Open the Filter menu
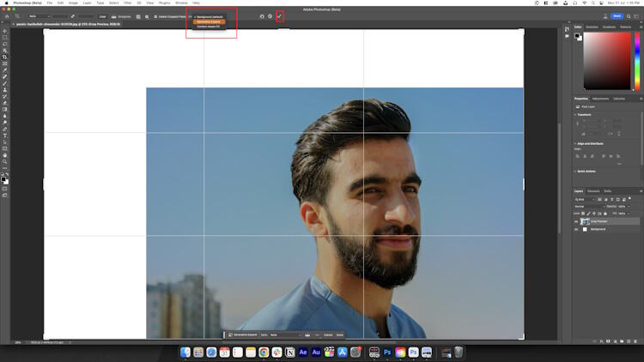This screenshot has height=362, width=644. [x=128, y=3]
